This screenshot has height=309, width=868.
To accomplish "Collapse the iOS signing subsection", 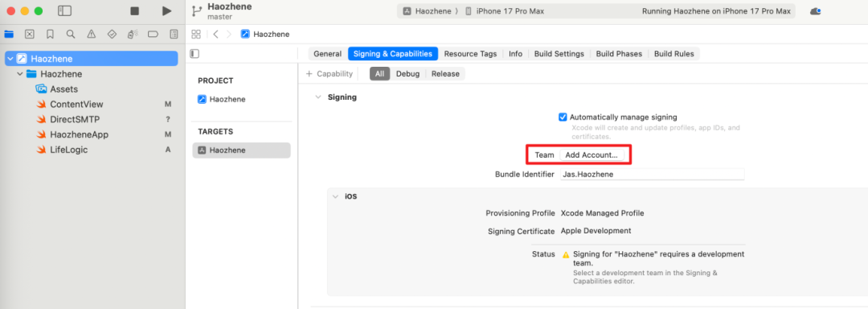I will pyautogui.click(x=335, y=196).
